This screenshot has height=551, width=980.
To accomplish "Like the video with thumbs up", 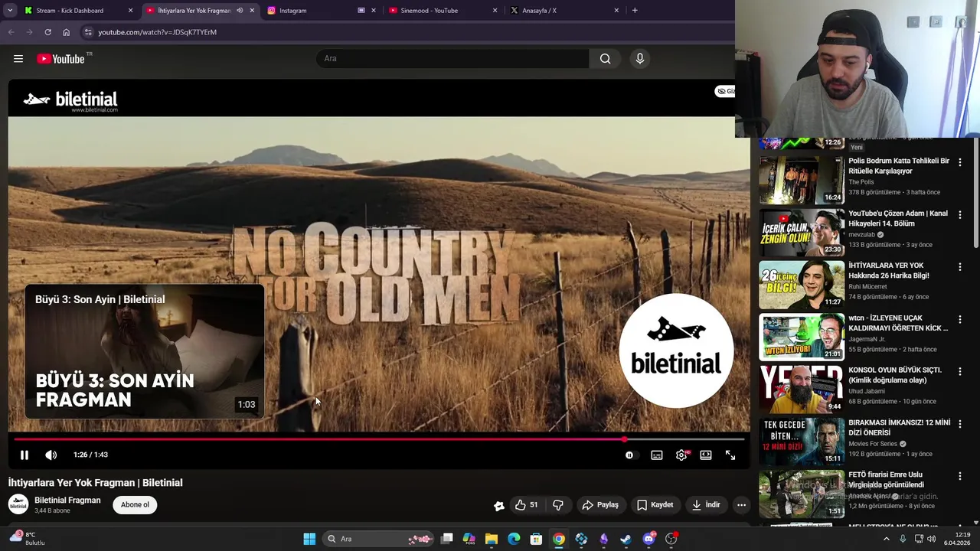I will coord(526,505).
